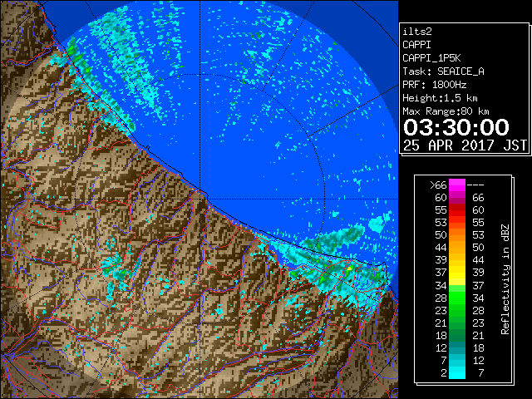Click the '---' legend entry

[475, 185]
